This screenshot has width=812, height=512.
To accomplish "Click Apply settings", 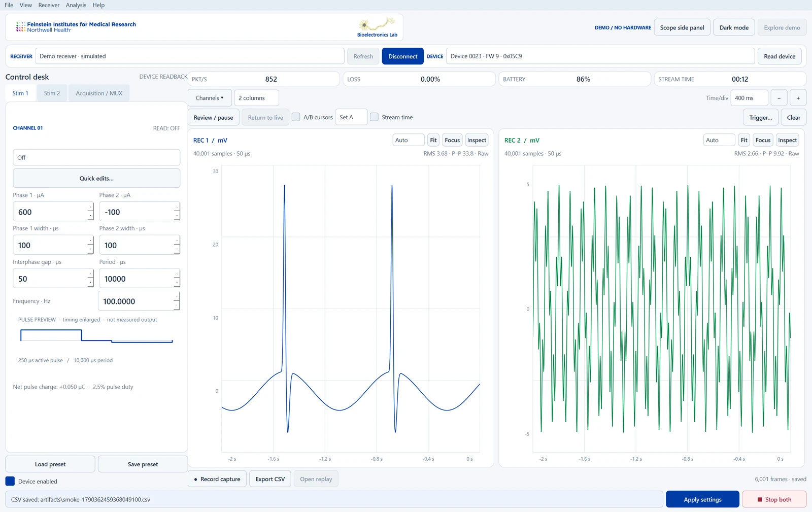I will pyautogui.click(x=702, y=499).
